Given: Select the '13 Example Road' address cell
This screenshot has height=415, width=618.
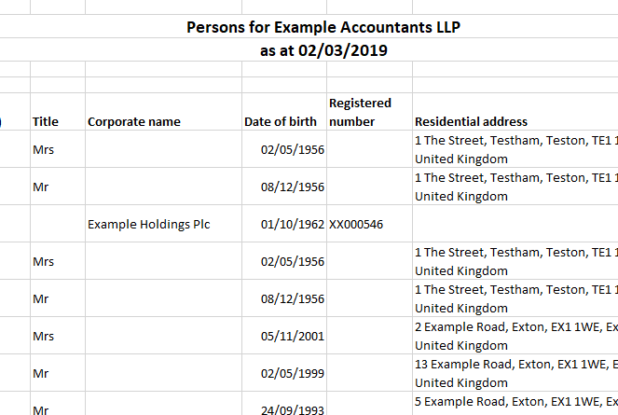Looking at the screenshot, I should (514, 373).
